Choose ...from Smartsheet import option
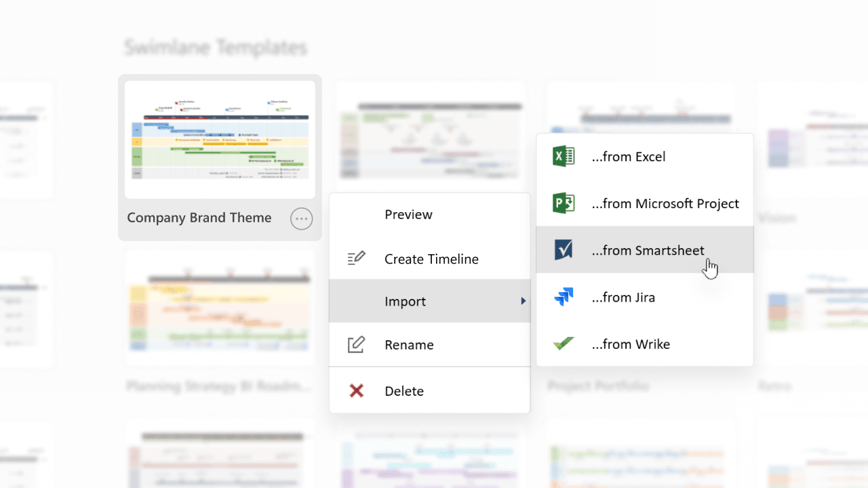 click(645, 250)
